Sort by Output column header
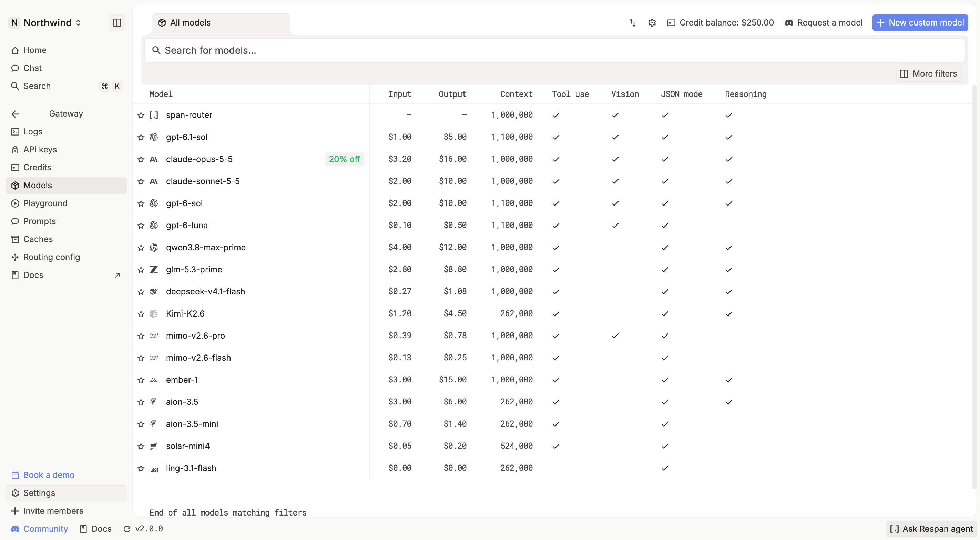Image resolution: width=980 pixels, height=540 pixels. pyautogui.click(x=452, y=94)
